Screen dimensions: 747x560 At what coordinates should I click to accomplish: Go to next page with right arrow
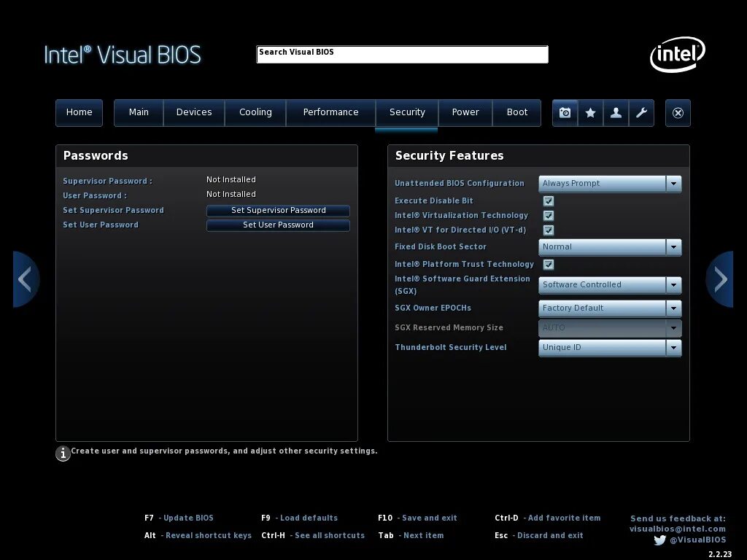720,279
